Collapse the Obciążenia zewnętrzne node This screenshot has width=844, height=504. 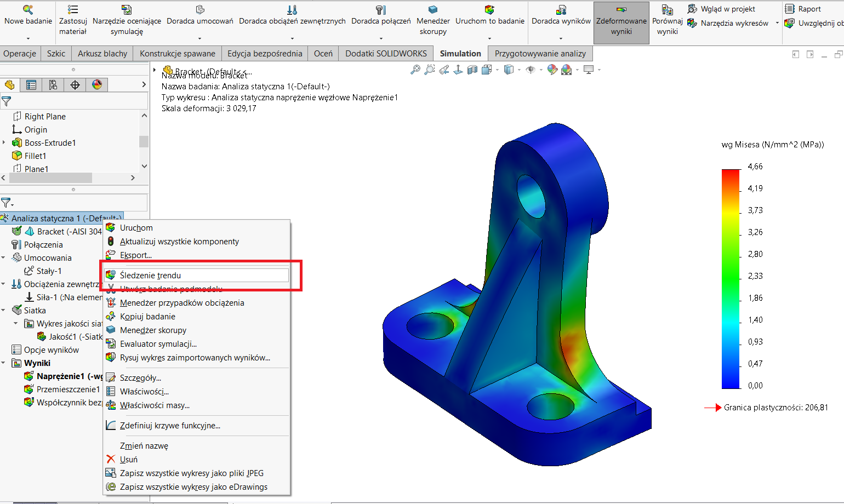(x=3, y=284)
